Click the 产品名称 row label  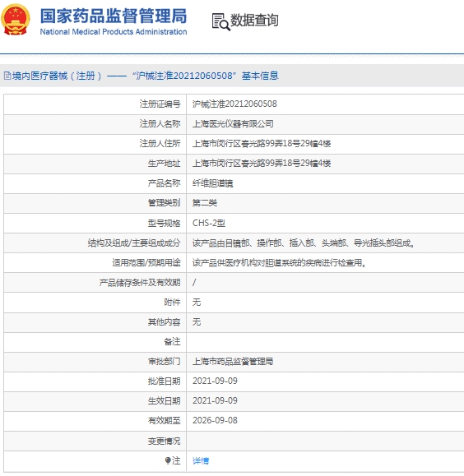tap(164, 183)
